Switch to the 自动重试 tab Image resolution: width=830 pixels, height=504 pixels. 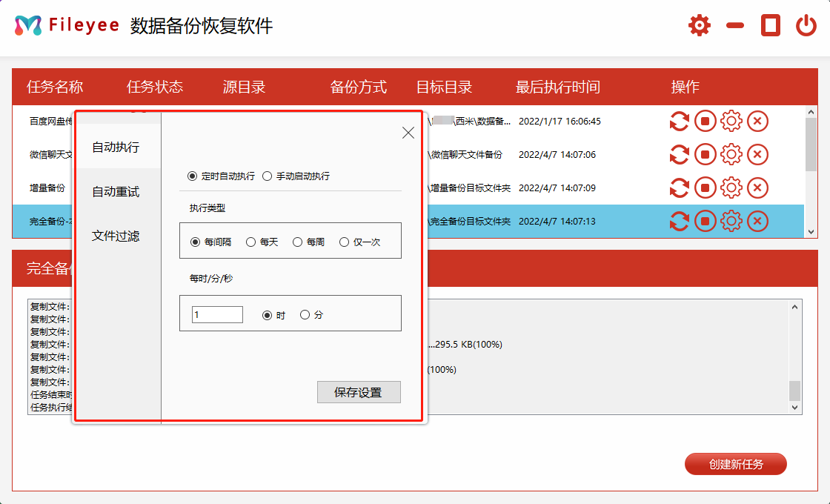(116, 191)
